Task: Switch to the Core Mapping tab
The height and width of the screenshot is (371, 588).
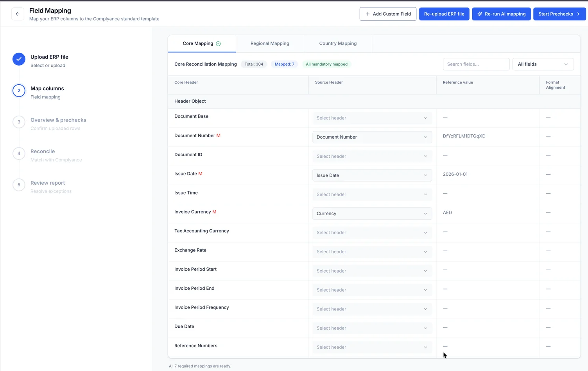Action: [x=202, y=43]
